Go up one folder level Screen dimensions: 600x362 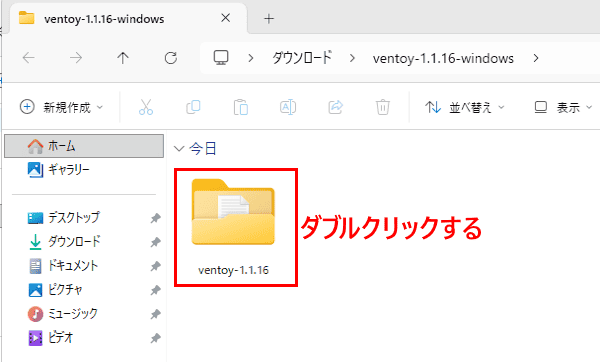(123, 58)
